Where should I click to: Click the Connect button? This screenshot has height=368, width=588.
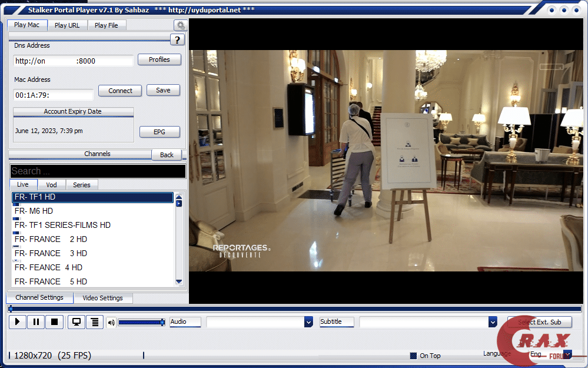pyautogui.click(x=120, y=91)
